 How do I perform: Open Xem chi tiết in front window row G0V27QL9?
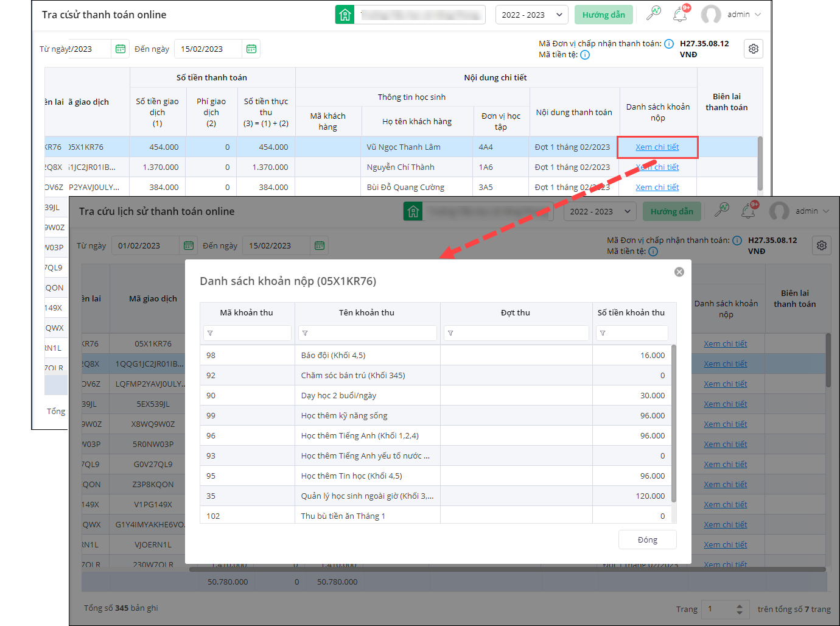click(726, 464)
